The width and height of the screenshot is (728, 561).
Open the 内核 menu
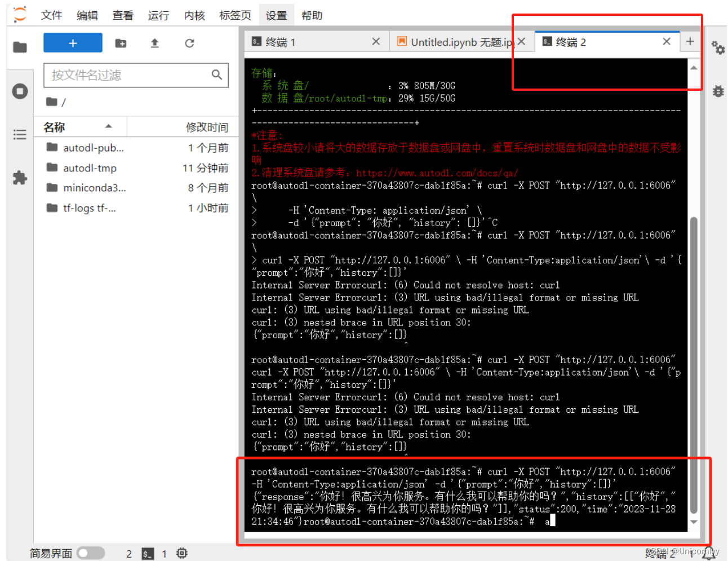pos(194,15)
